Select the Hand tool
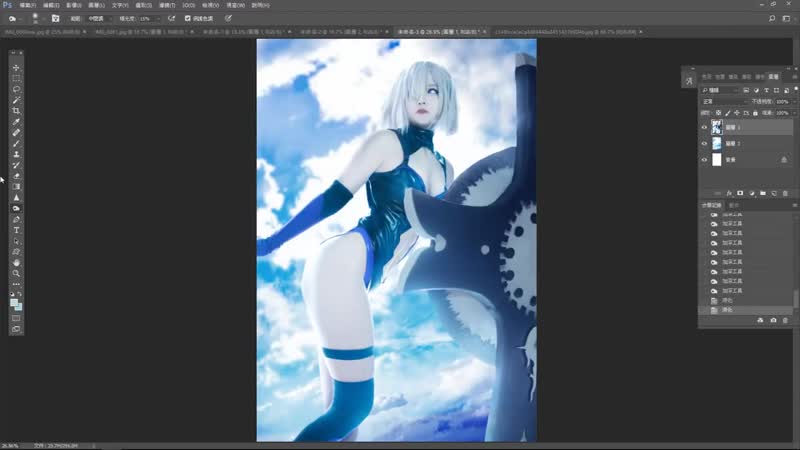The height and width of the screenshot is (450, 800). pyautogui.click(x=16, y=263)
